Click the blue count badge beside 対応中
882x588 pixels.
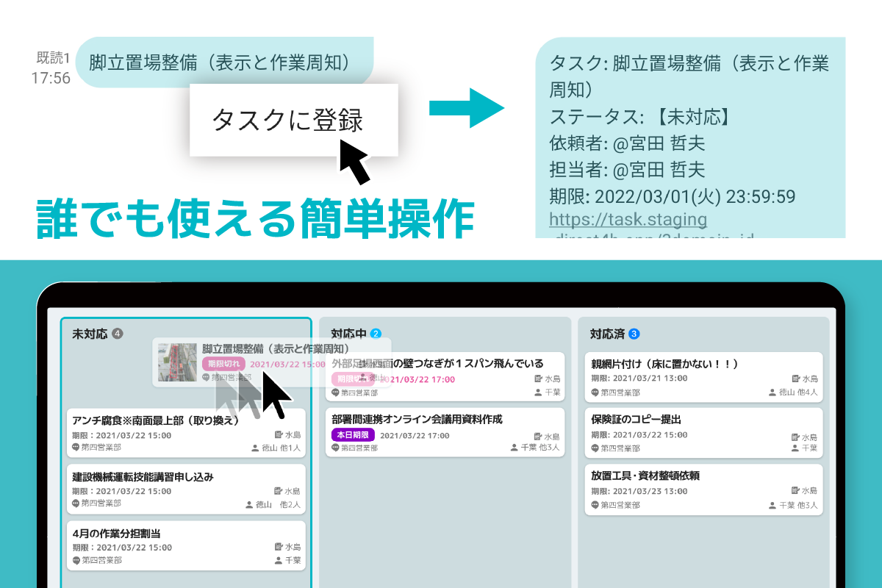click(x=376, y=334)
